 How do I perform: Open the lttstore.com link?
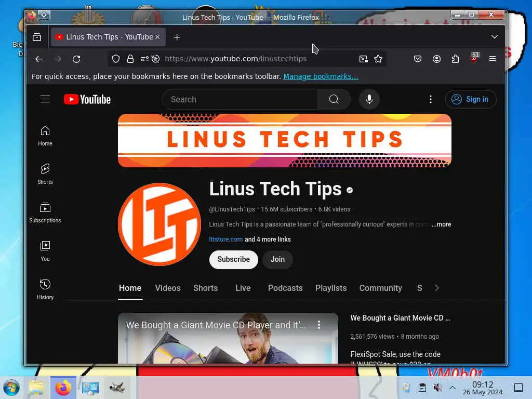pyautogui.click(x=225, y=239)
